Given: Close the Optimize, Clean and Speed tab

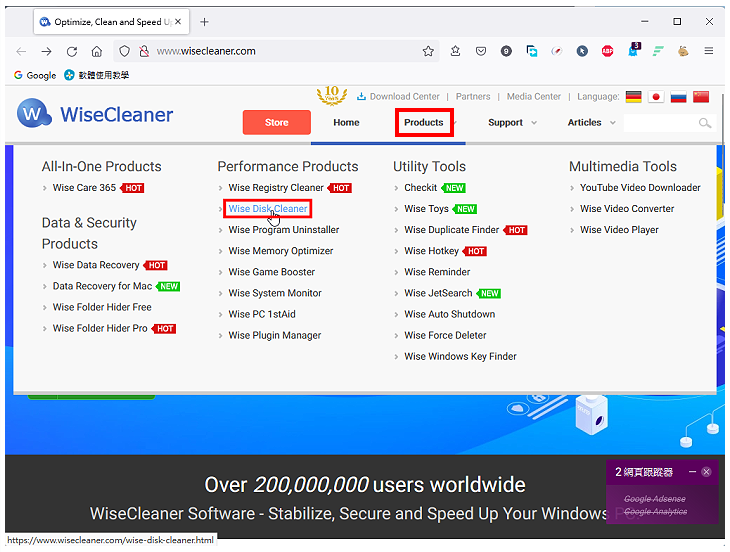Looking at the screenshot, I should [x=178, y=21].
